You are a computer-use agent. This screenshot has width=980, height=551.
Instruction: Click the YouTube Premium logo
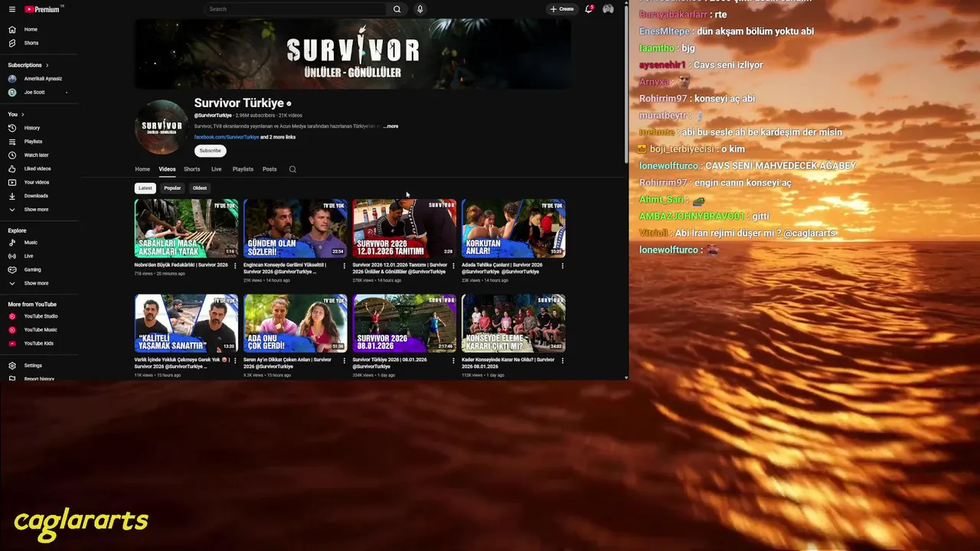click(x=44, y=9)
